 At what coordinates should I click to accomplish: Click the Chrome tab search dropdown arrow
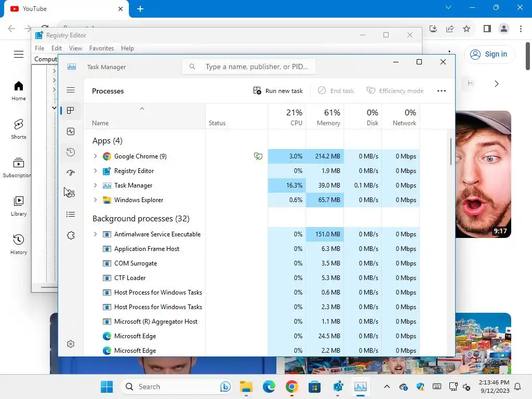point(448,7)
